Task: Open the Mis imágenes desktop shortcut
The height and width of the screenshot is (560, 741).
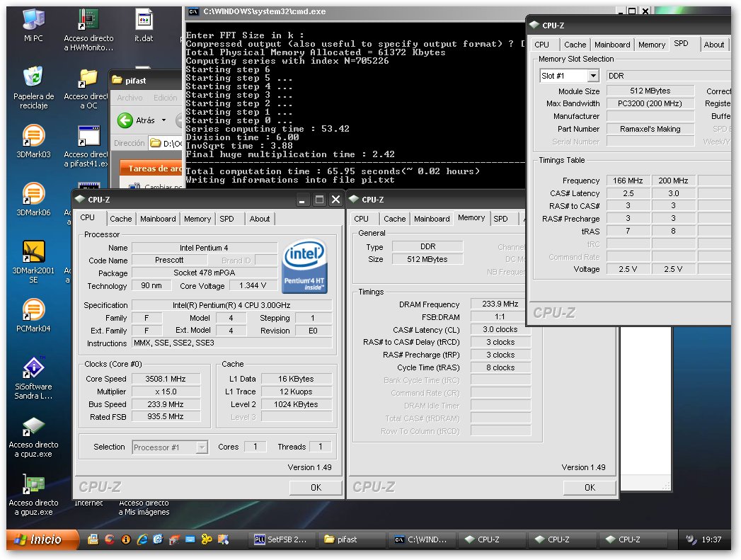Action: [x=144, y=508]
